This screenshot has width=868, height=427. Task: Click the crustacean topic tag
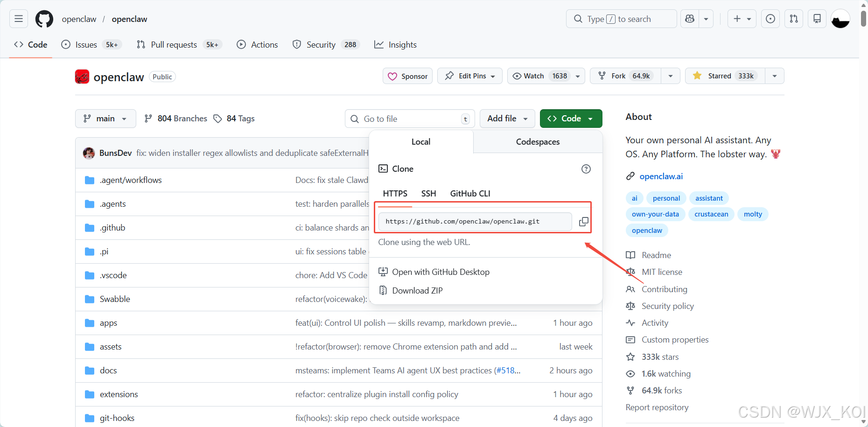[711, 214]
